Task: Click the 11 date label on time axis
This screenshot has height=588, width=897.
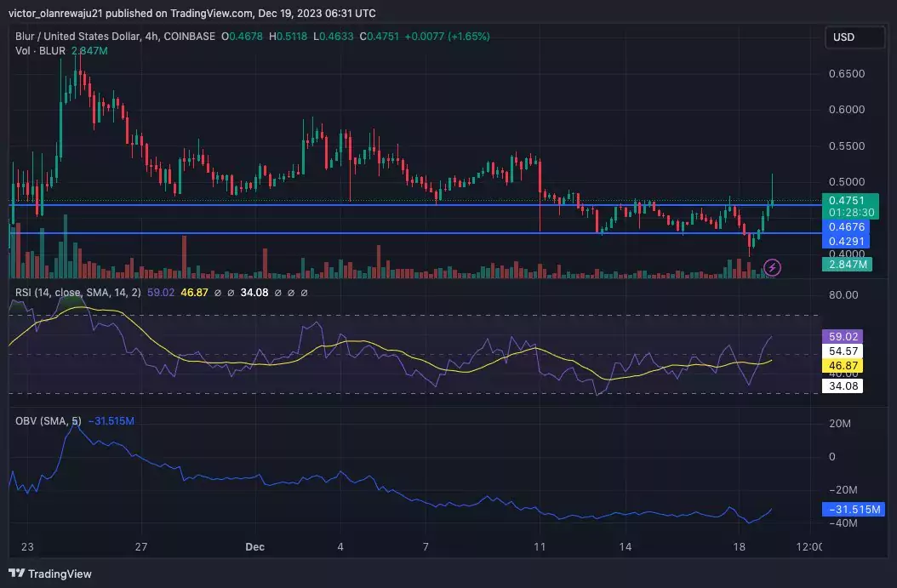Action: click(540, 547)
